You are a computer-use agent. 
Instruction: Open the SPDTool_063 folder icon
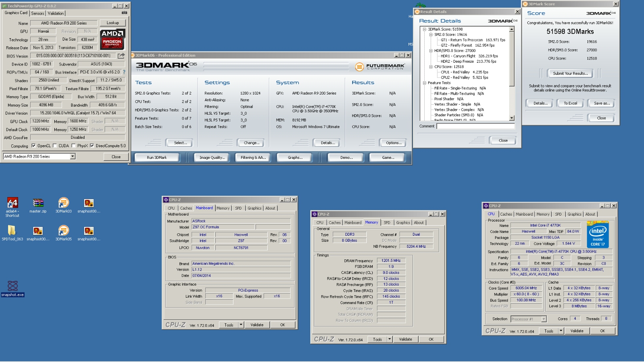click(x=12, y=233)
